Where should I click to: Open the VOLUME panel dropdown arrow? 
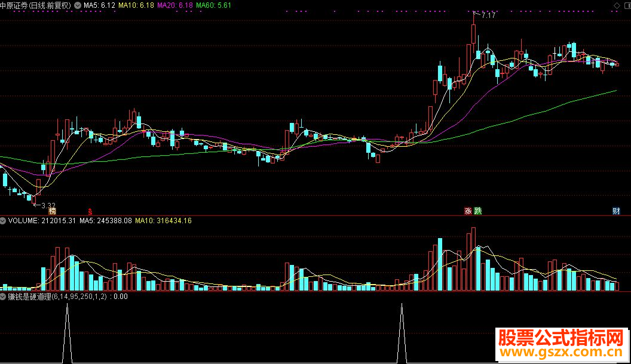coord(3,221)
